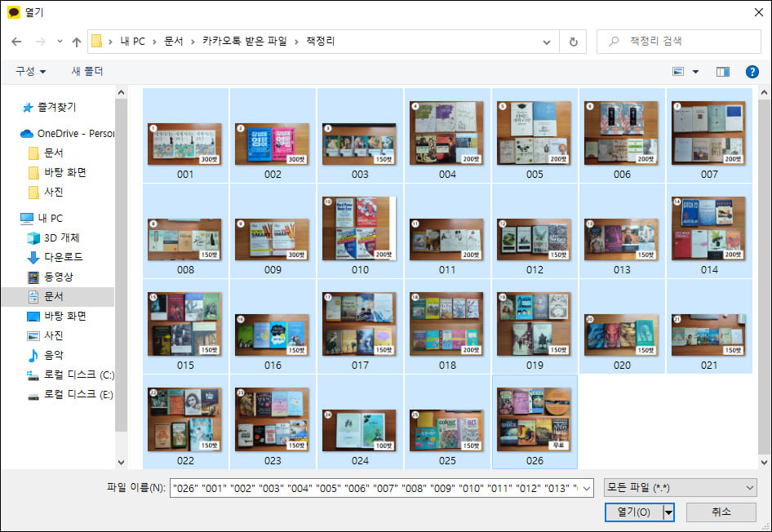Open 3D 개체 folder
The image size is (772, 532).
53,237
